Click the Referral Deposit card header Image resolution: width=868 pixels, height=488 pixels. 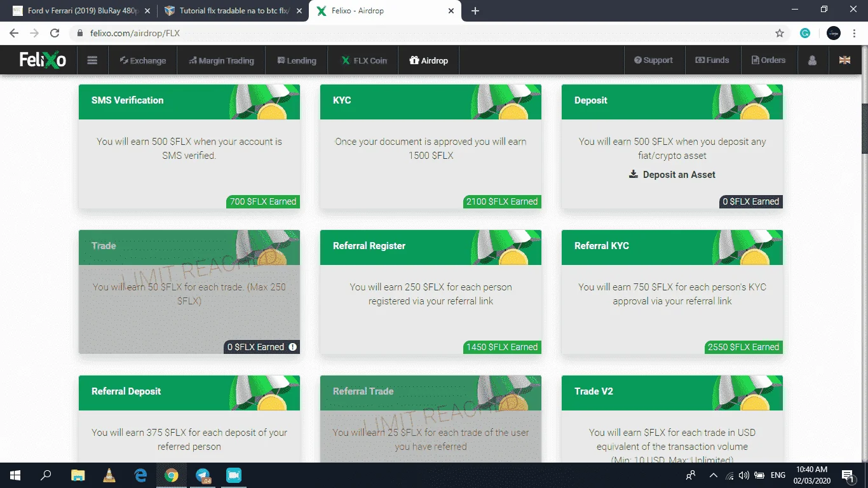pos(189,393)
